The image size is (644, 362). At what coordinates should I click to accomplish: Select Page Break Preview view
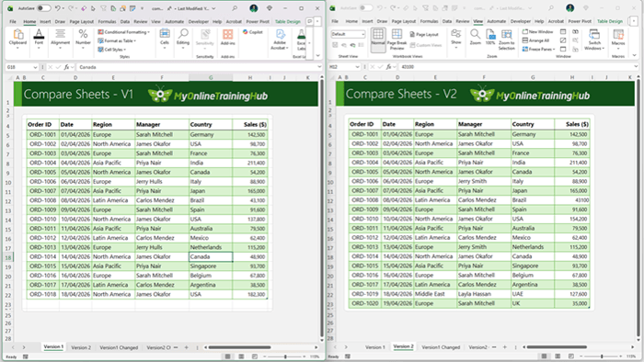point(397,40)
